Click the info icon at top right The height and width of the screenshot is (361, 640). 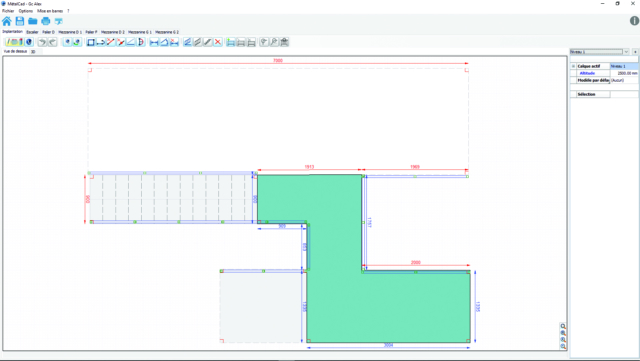click(634, 20)
